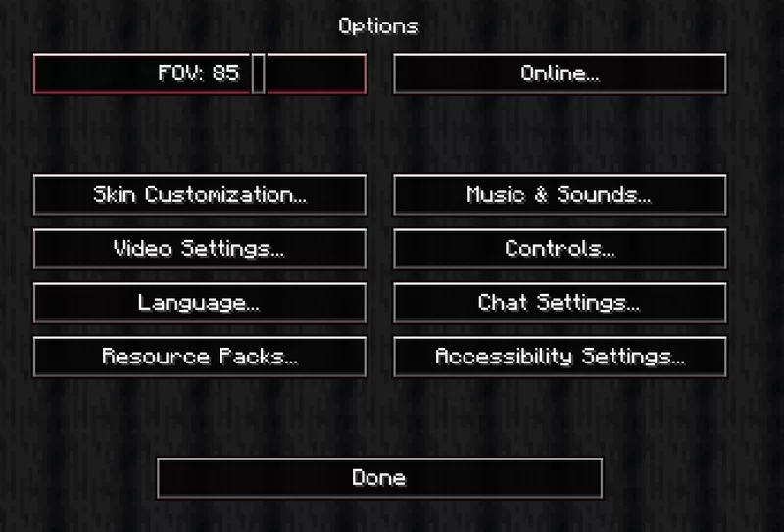Go to Video Settings

tap(200, 249)
